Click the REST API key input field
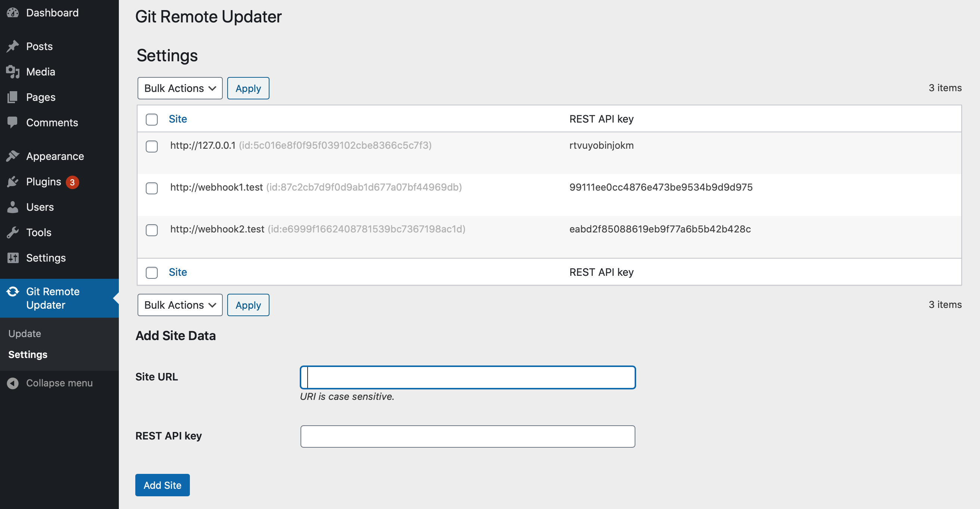Image resolution: width=980 pixels, height=509 pixels. pos(468,437)
